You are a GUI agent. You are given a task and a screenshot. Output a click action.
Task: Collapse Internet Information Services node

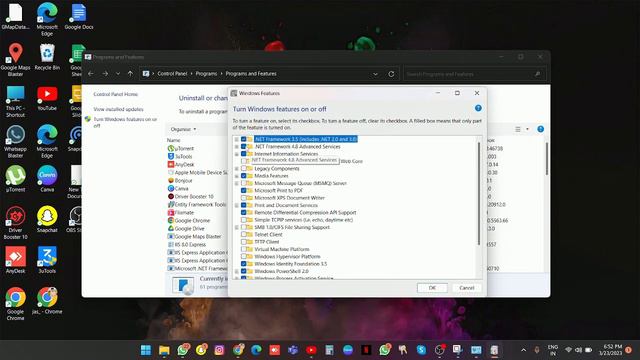pyautogui.click(x=236, y=154)
